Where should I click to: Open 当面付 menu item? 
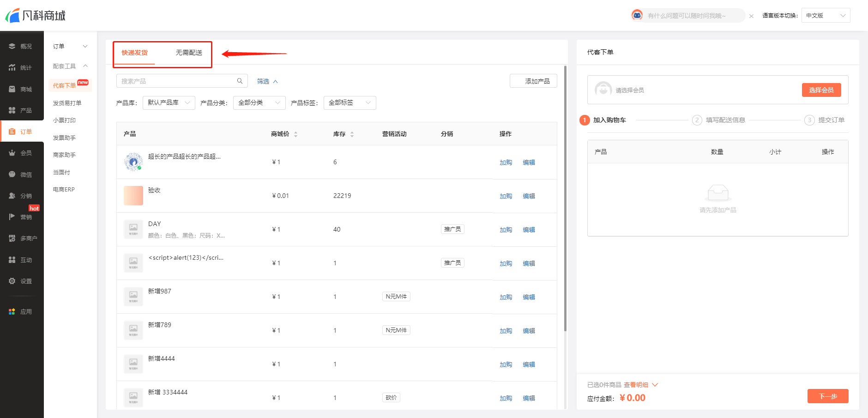tap(61, 172)
